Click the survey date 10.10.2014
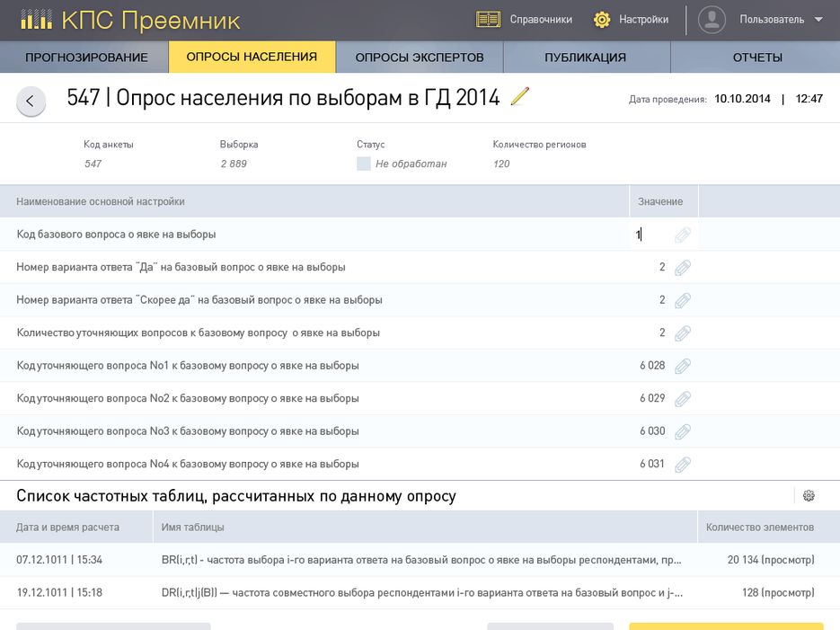Screen dimensions: 840x630 coord(742,99)
